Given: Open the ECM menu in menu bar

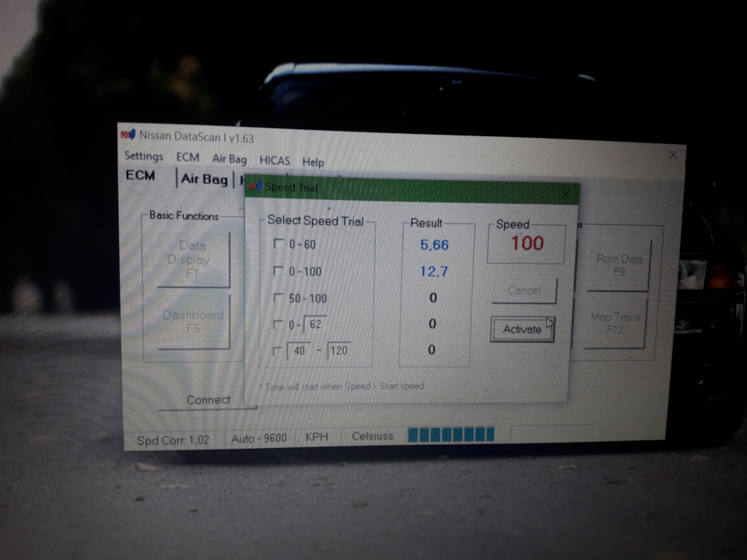Looking at the screenshot, I should click(188, 157).
